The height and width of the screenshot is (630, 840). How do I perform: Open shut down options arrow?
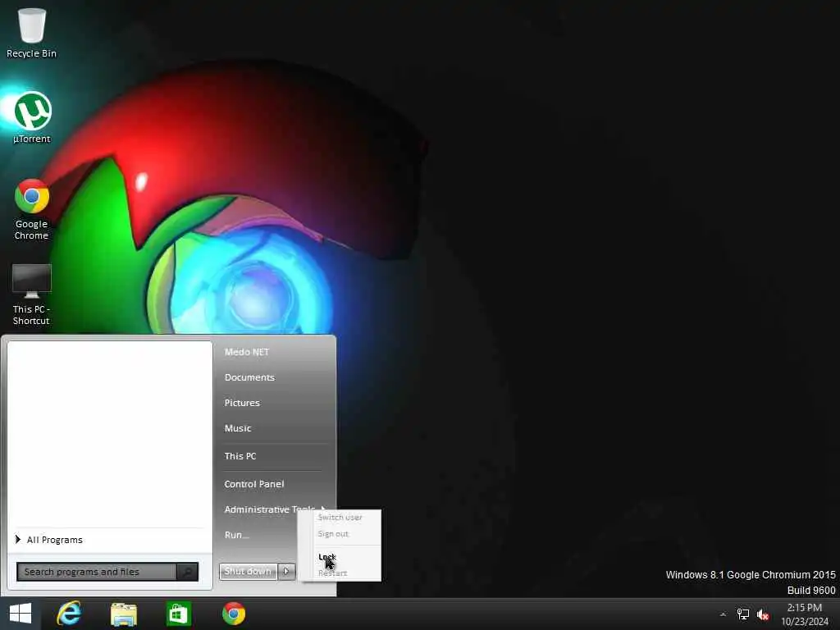coord(286,571)
